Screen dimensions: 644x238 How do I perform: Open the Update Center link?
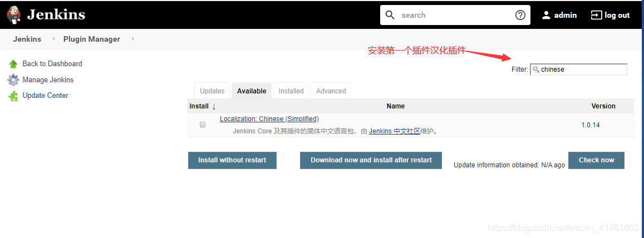(45, 95)
